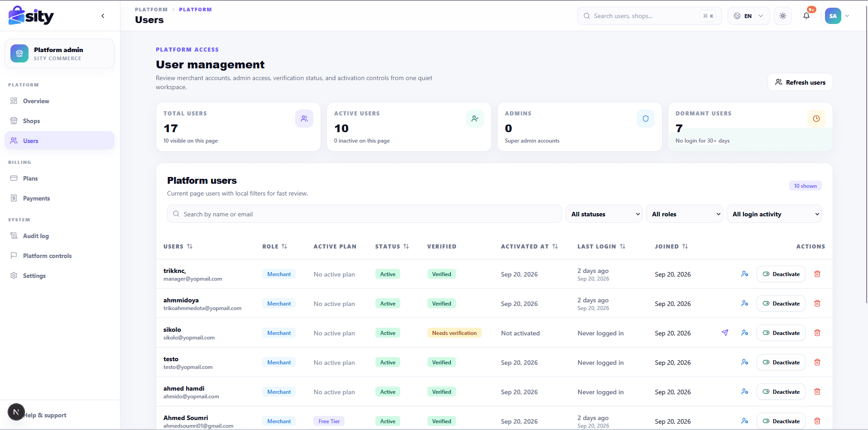Focus the top search users, shops field

click(649, 16)
